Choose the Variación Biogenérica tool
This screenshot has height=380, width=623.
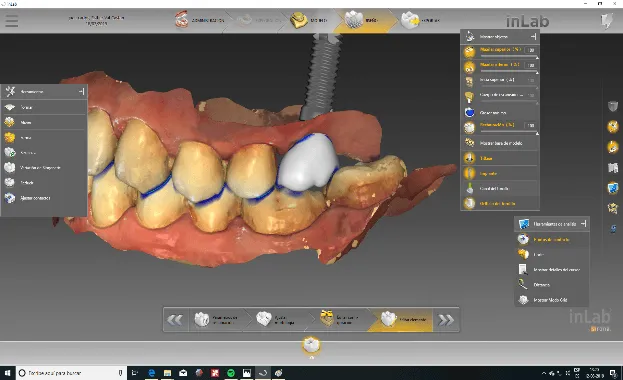44,167
